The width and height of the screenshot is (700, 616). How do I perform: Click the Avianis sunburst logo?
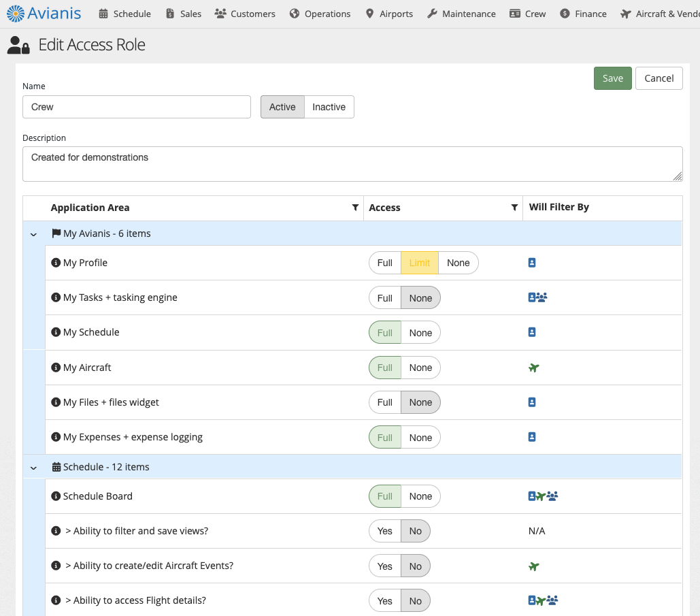pyautogui.click(x=16, y=14)
